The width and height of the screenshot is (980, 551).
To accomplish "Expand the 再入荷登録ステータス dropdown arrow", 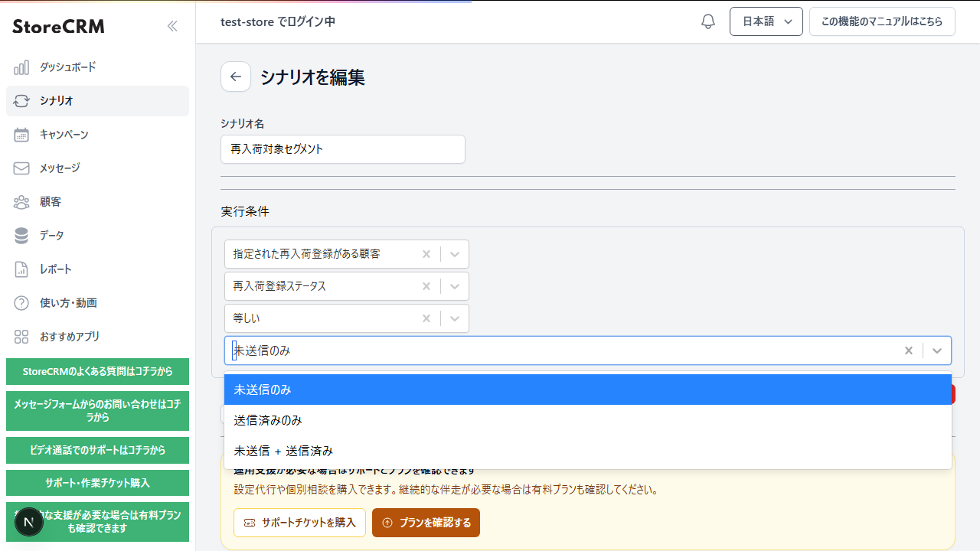I will click(455, 286).
